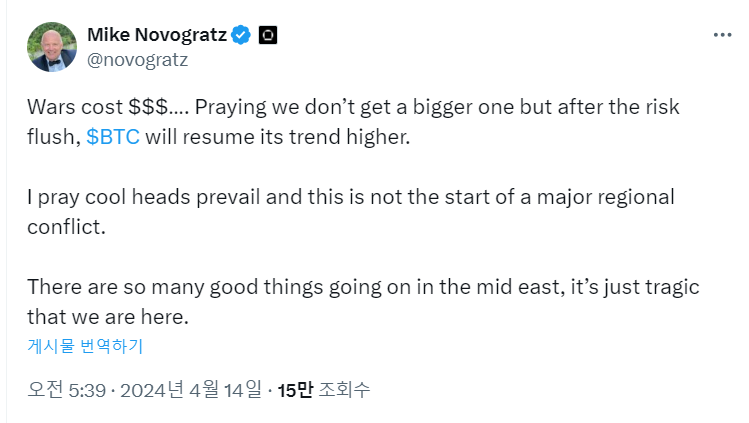Click the black square affiliation badge
Screen dimensions: 749x423
point(267,35)
